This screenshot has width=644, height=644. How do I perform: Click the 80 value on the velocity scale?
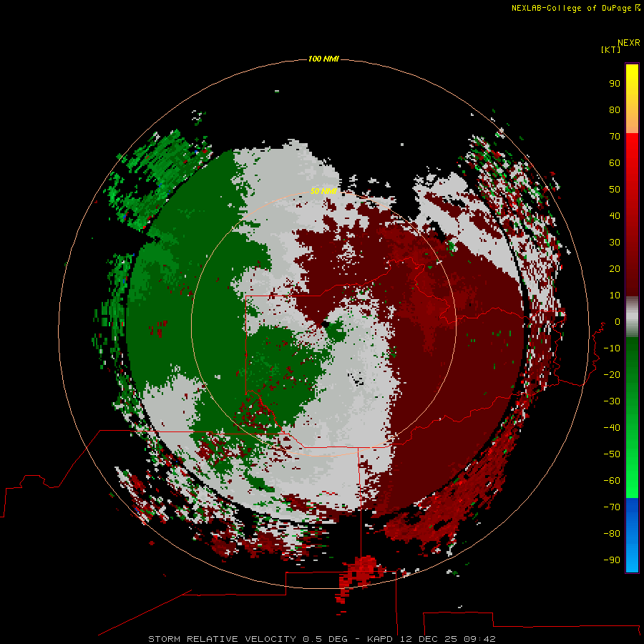(x=615, y=110)
